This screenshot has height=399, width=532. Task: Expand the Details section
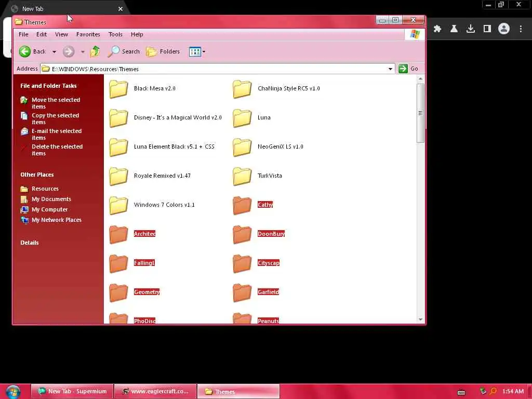(x=30, y=243)
